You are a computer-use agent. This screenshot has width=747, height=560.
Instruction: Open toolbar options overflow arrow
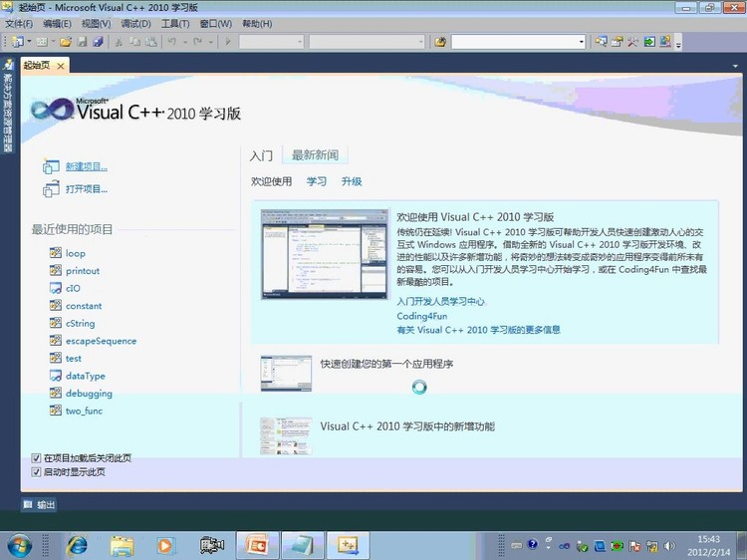678,44
